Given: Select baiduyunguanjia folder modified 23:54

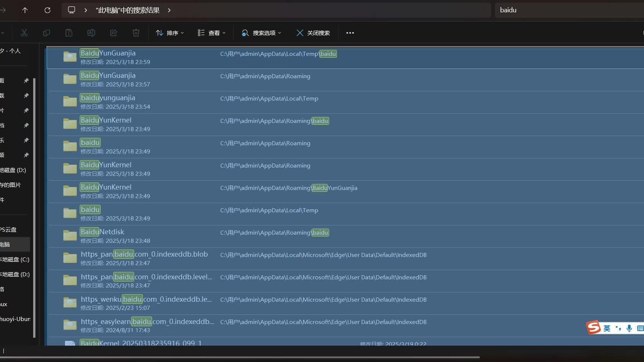Looking at the screenshot, I should (x=345, y=102).
